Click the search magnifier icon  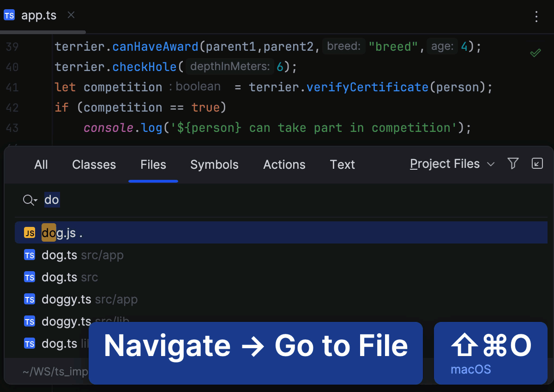[27, 200]
